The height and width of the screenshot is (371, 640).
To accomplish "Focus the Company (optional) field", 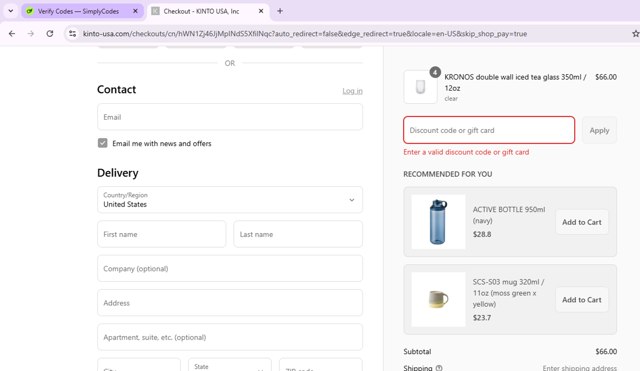I will (230, 269).
